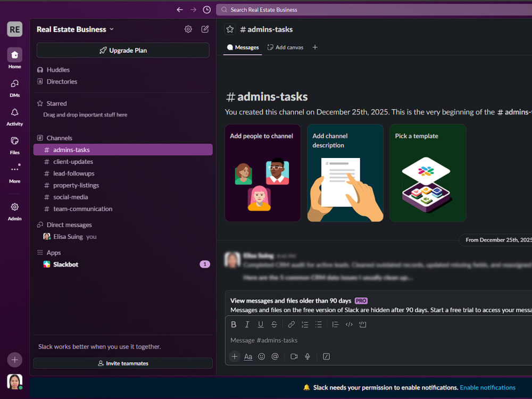
Task: Open the Add people to channel card
Action: point(263,173)
